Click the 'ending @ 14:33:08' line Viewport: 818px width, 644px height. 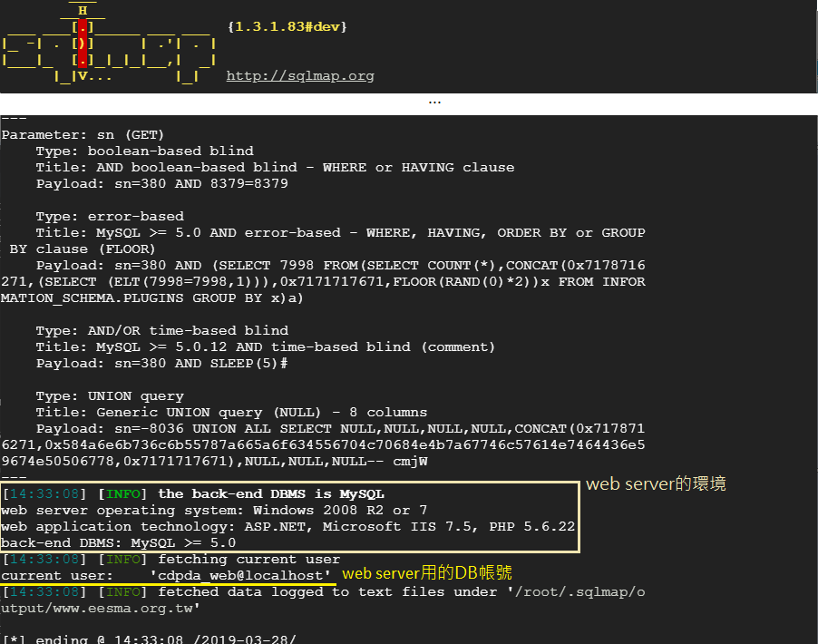150,639
